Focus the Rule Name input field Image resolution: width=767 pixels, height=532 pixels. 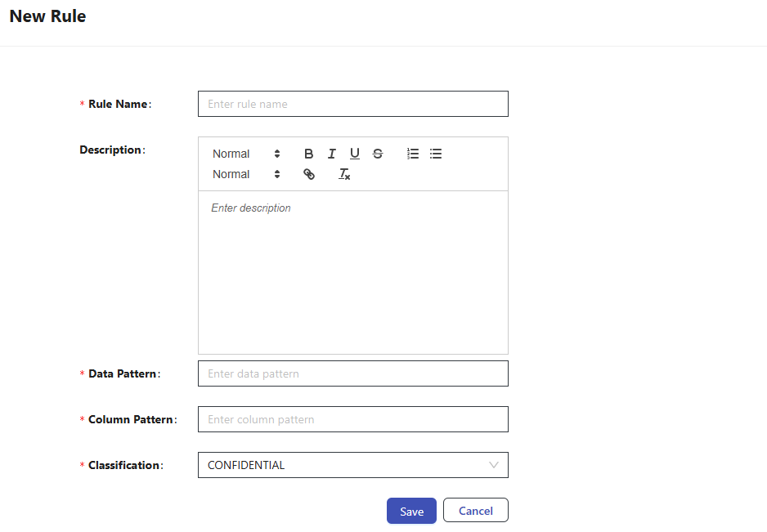(x=352, y=104)
